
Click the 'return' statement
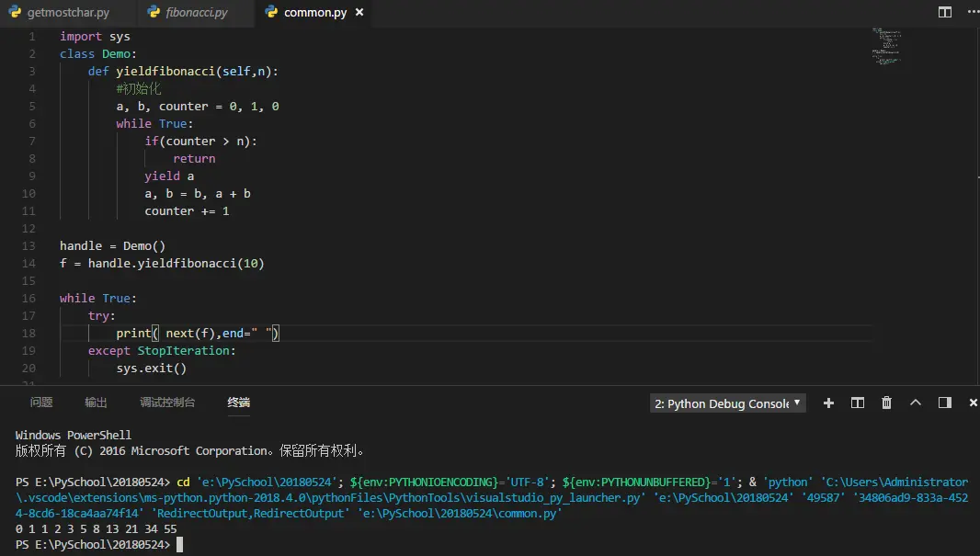click(x=194, y=159)
